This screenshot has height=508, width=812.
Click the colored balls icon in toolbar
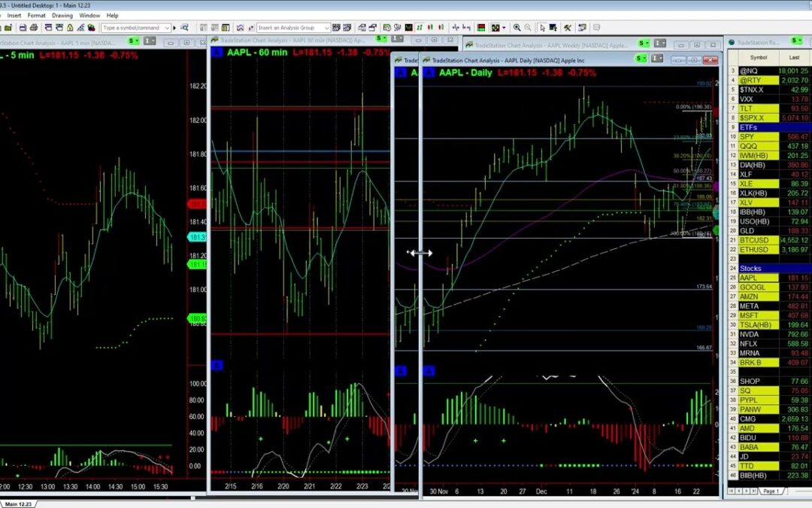click(x=91, y=28)
